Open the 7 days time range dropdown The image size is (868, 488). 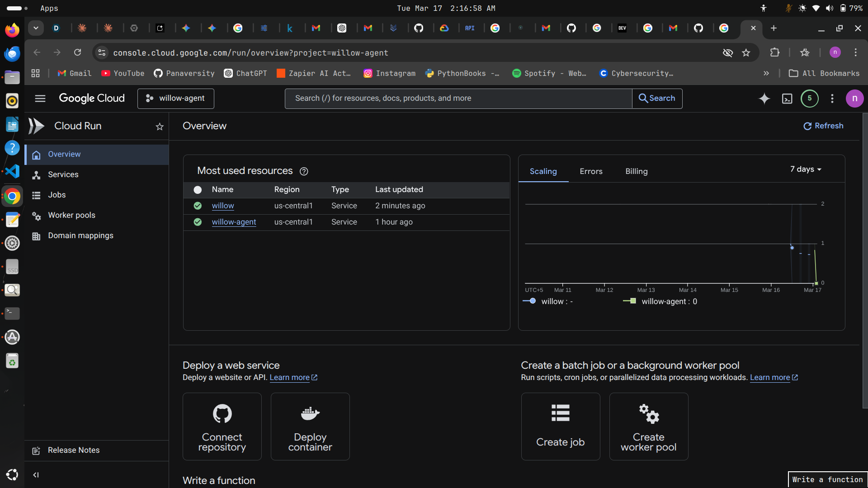(x=806, y=169)
